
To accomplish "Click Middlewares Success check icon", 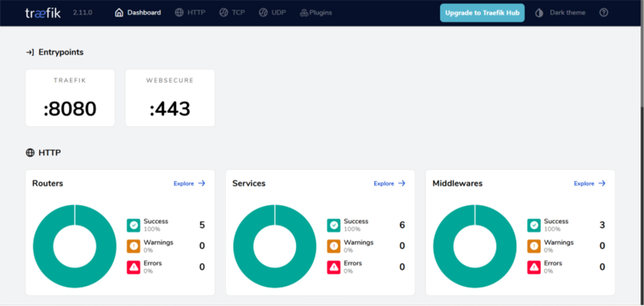I will click(534, 225).
